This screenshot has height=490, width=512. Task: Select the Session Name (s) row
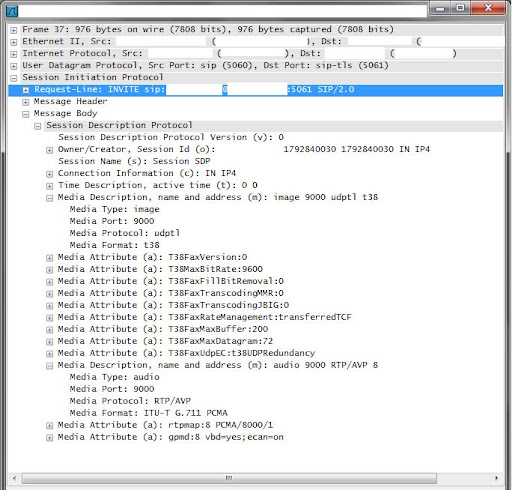134,161
